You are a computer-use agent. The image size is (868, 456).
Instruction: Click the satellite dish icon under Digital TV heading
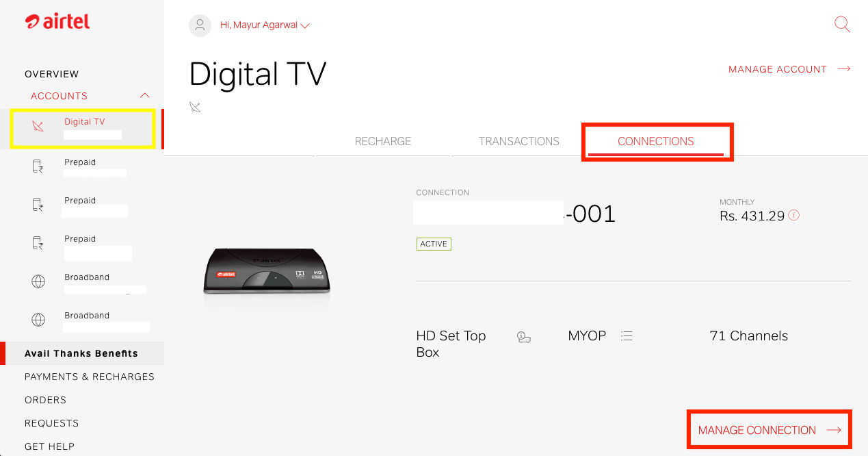196,107
